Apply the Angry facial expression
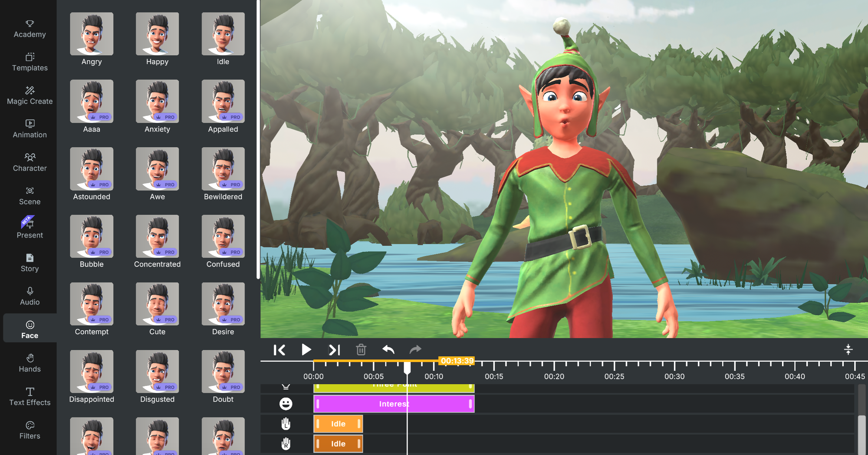Image resolution: width=868 pixels, height=455 pixels. tap(91, 34)
